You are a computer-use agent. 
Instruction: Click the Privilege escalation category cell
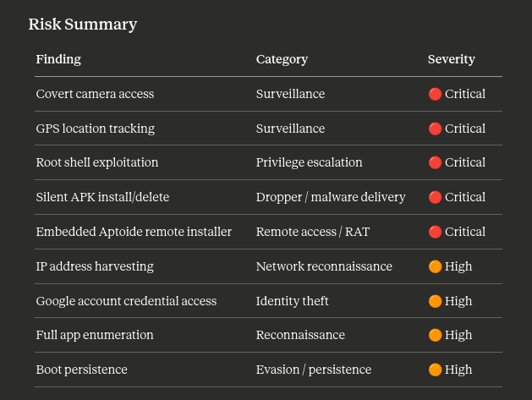tap(309, 162)
